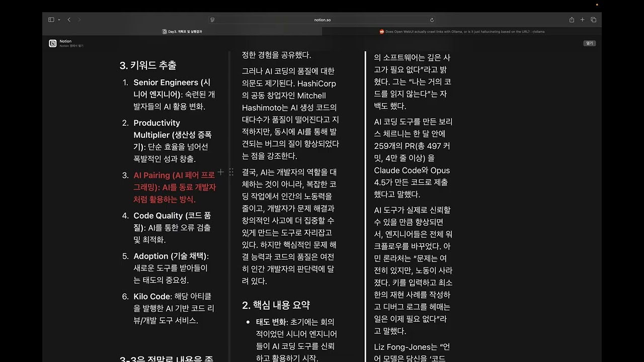The height and width of the screenshot is (362, 644).
Task: Click the six-dot block drag handle
Action: 231,172
